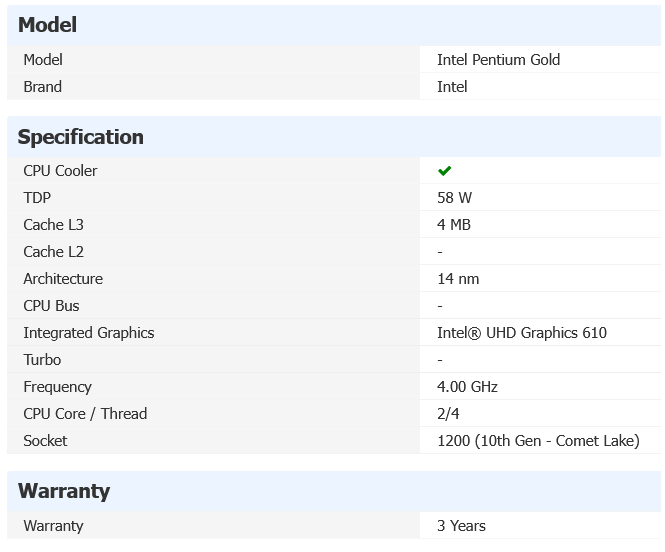The width and height of the screenshot is (665, 552).
Task: Click the 'Warranty' row label beside '3 Years'
Action: pyautogui.click(x=53, y=526)
